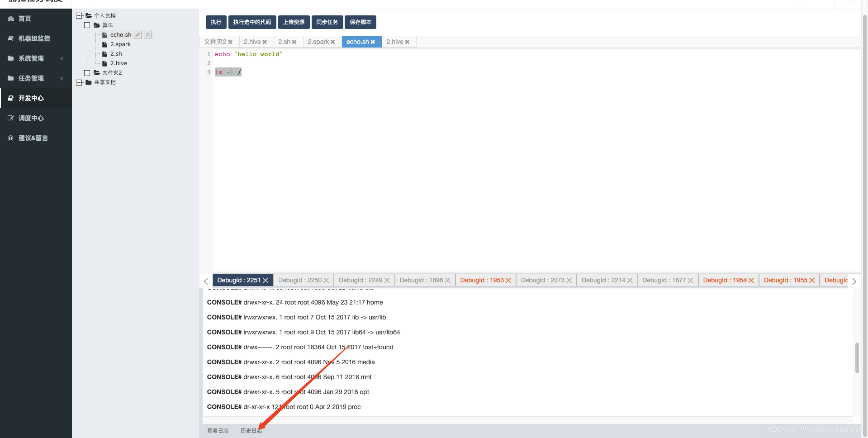Close the DebugId : 2214 log tab

tap(630, 280)
